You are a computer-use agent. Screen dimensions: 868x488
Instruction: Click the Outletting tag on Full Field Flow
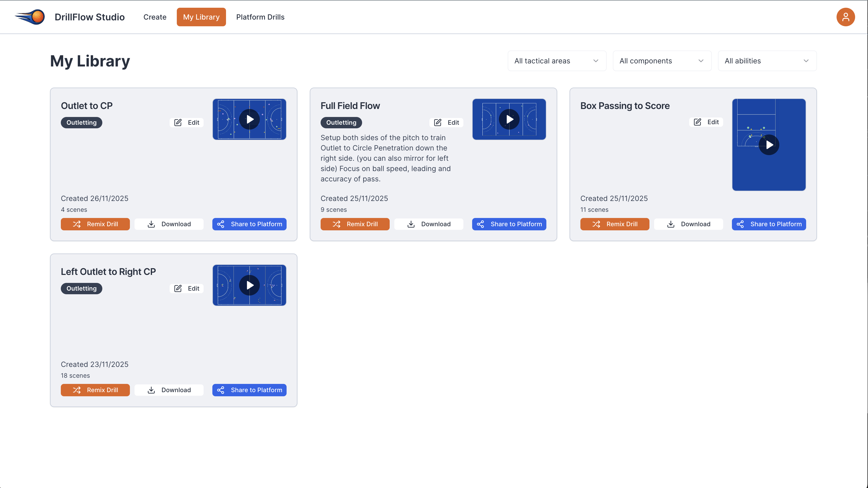341,123
